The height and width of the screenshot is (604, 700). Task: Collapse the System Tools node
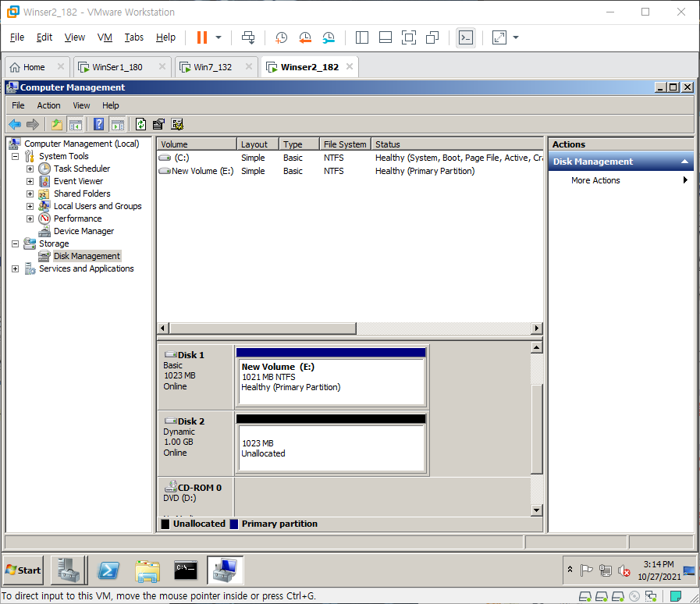[x=15, y=156]
